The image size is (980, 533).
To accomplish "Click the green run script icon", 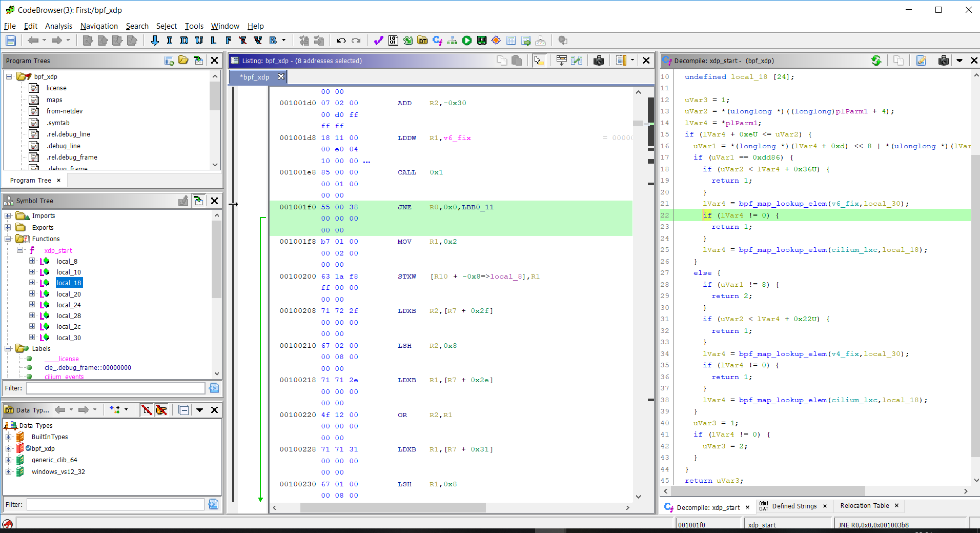I will coord(467,41).
